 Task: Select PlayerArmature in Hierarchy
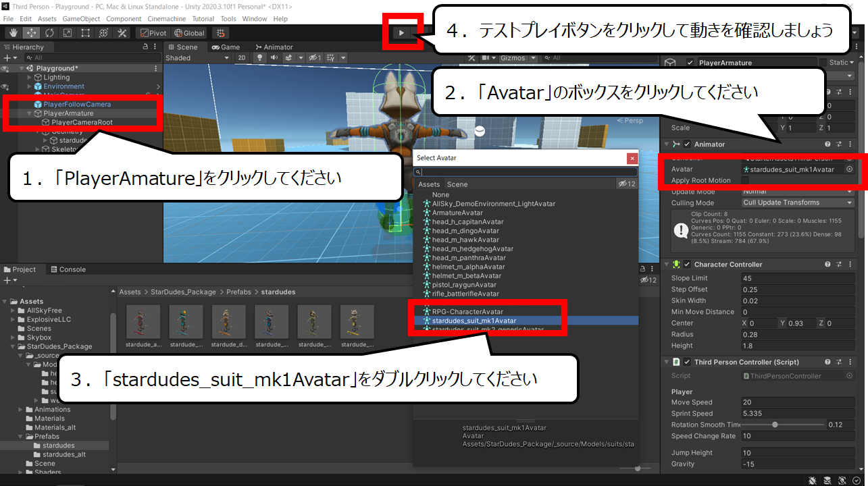coord(68,113)
